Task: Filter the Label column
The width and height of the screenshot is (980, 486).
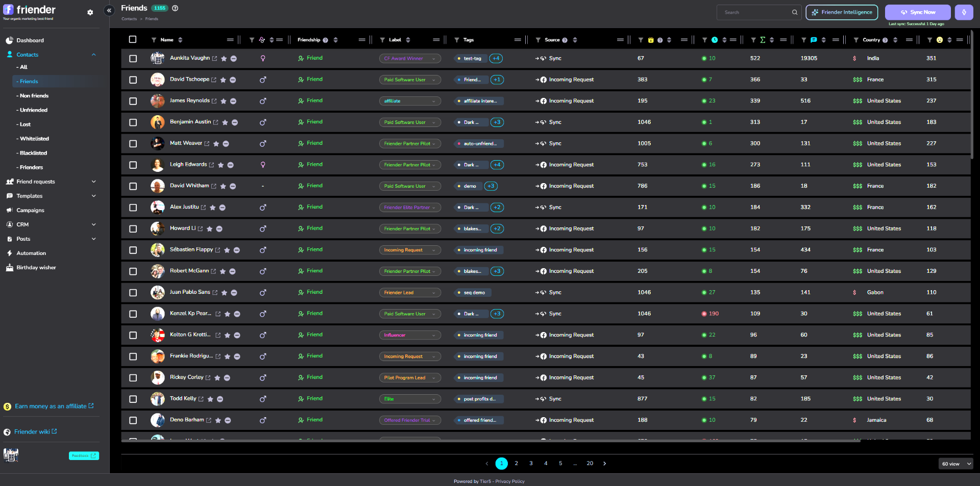Action: tap(382, 40)
